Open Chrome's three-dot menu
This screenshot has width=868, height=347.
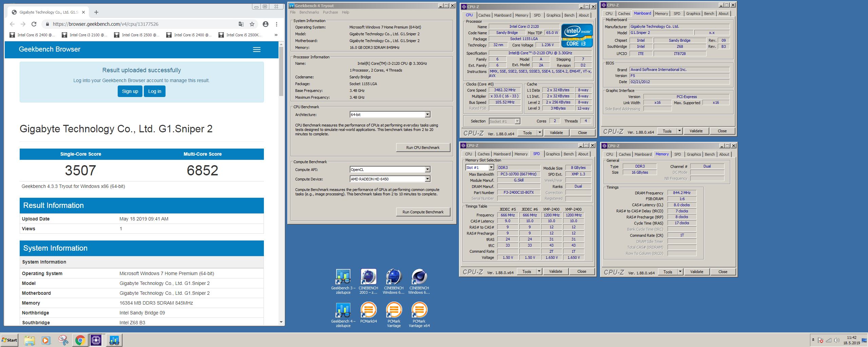click(x=277, y=24)
